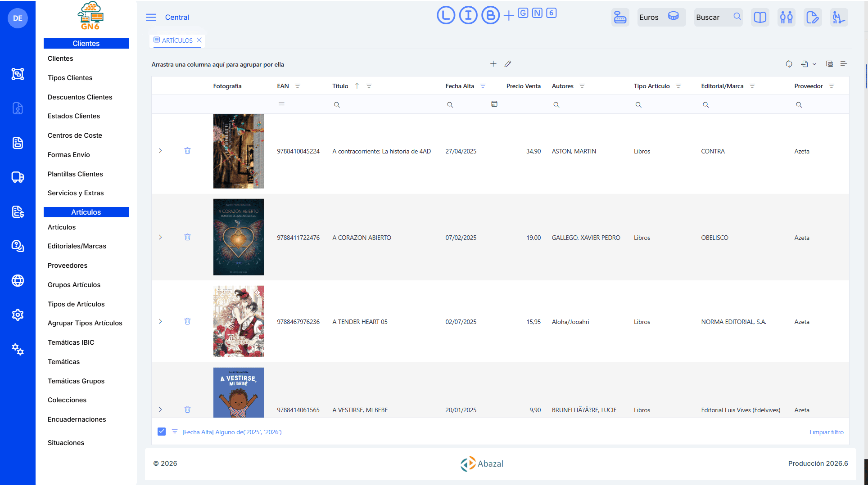Open Encuadernaciones menu item
This screenshot has height=486, width=868.
(77, 419)
